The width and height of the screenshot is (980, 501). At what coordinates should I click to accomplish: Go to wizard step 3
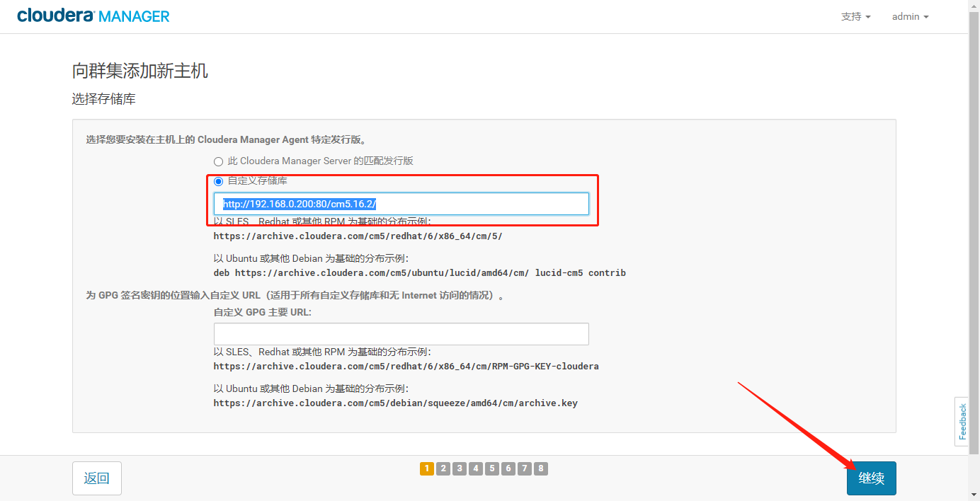[x=460, y=468]
